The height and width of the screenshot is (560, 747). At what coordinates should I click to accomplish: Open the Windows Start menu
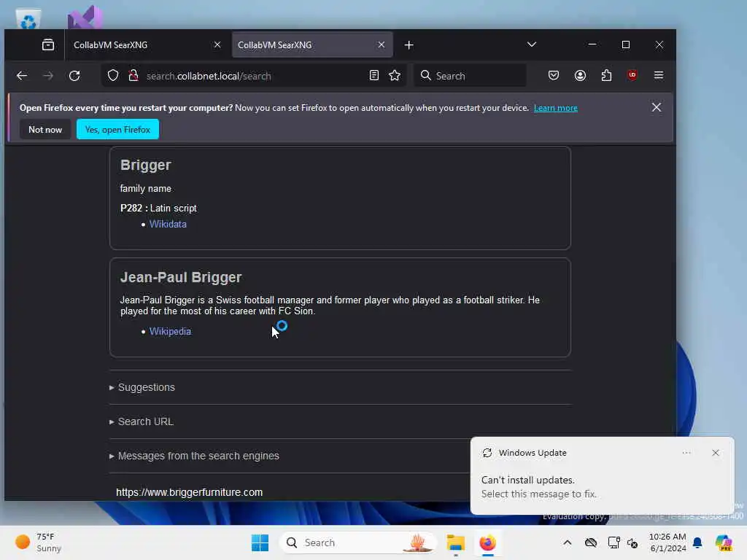click(260, 542)
